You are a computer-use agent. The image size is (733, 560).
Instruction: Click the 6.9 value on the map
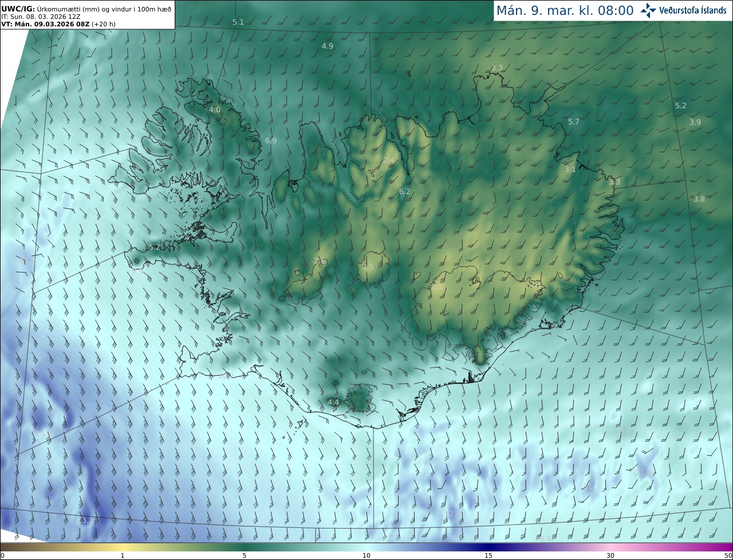pos(271,140)
